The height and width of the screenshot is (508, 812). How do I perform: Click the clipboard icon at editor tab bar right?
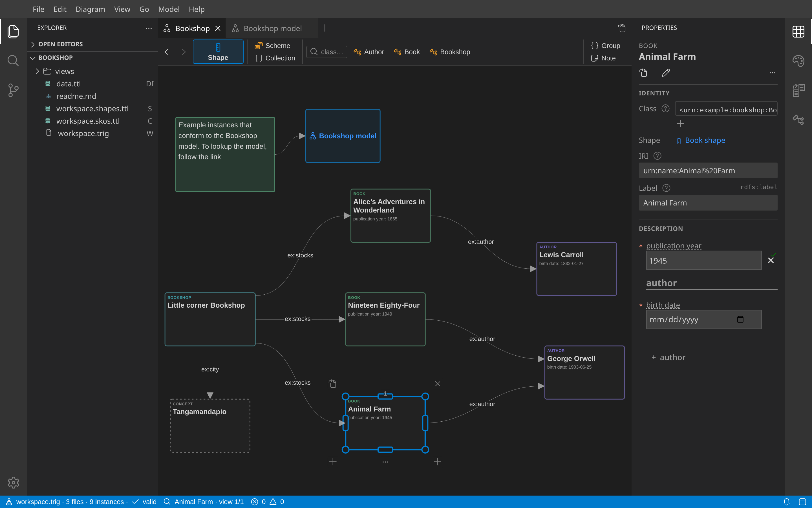pyautogui.click(x=622, y=28)
